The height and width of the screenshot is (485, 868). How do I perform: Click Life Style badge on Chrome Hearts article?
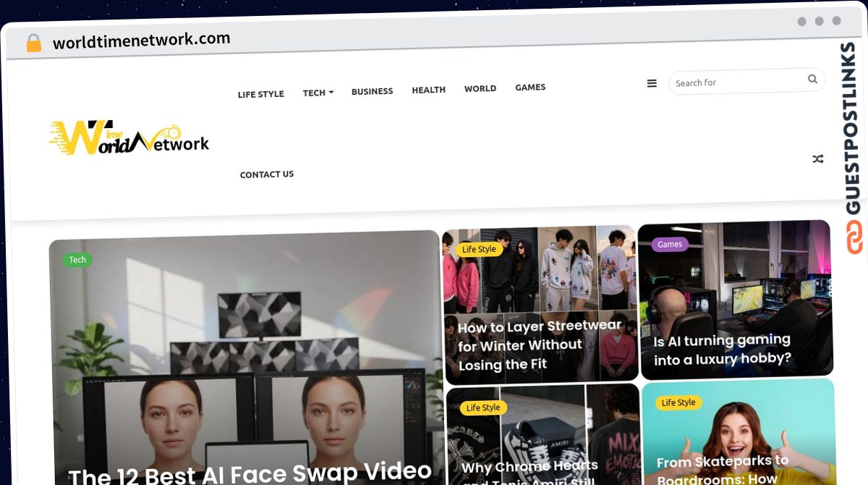pos(482,408)
